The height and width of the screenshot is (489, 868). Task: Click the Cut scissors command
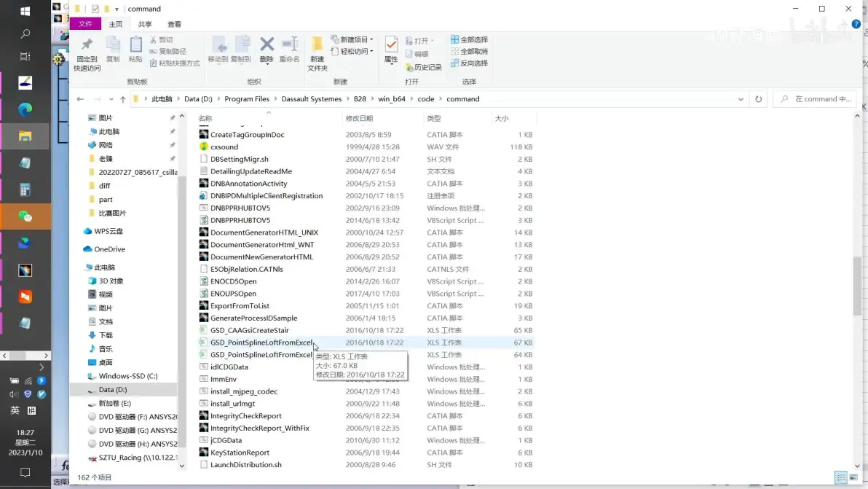pos(161,40)
